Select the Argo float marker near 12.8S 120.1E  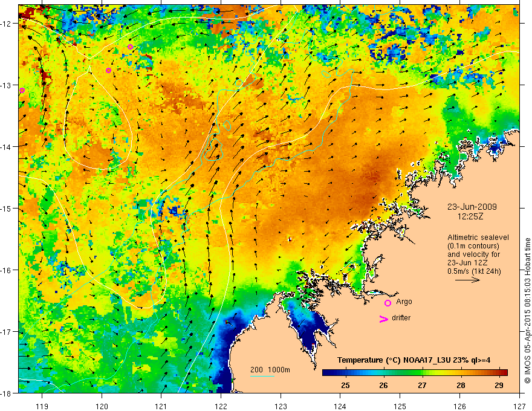click(109, 70)
